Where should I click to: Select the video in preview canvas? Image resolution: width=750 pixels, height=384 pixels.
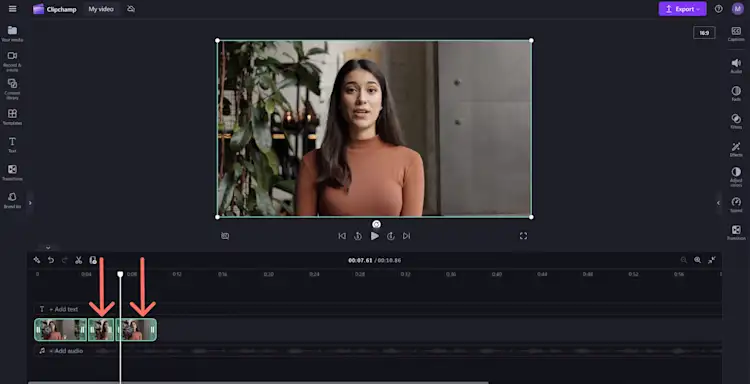point(374,128)
